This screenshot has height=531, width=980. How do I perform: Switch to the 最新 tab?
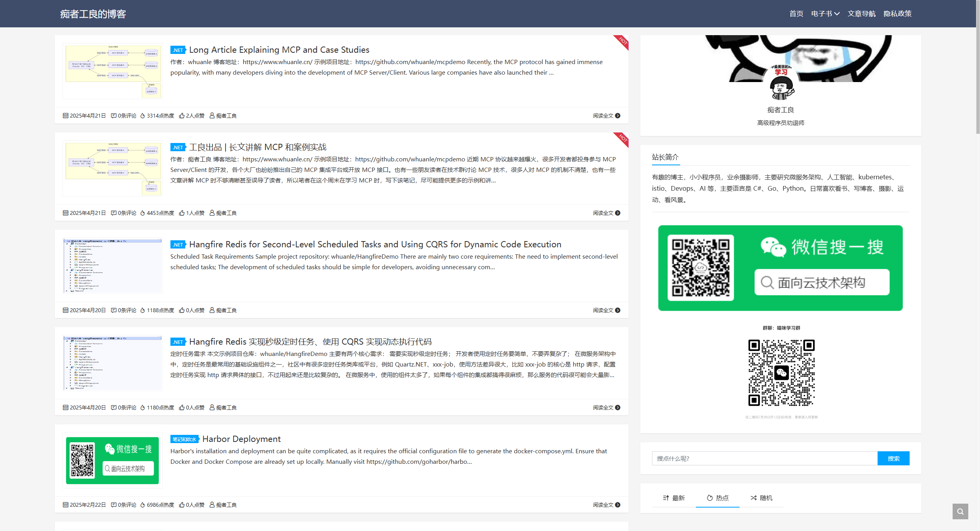(674, 498)
